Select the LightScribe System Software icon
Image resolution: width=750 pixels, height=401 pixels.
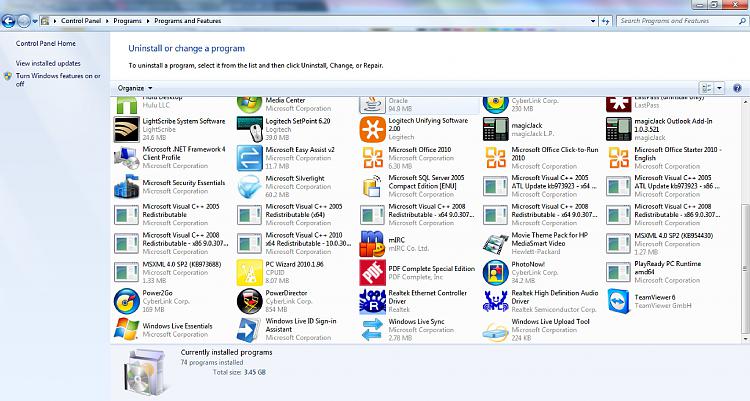(x=126, y=129)
